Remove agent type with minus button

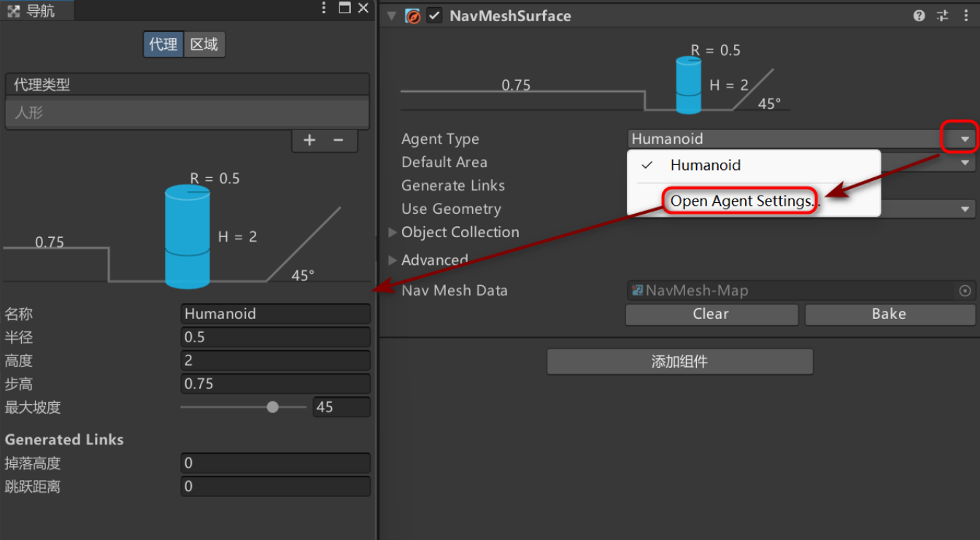click(338, 140)
